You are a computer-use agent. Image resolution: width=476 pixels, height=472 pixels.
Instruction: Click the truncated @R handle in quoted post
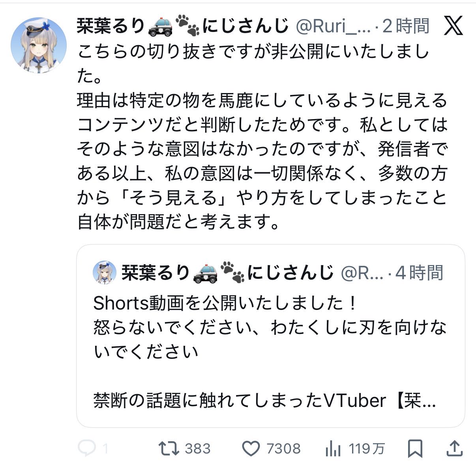pos(362,272)
